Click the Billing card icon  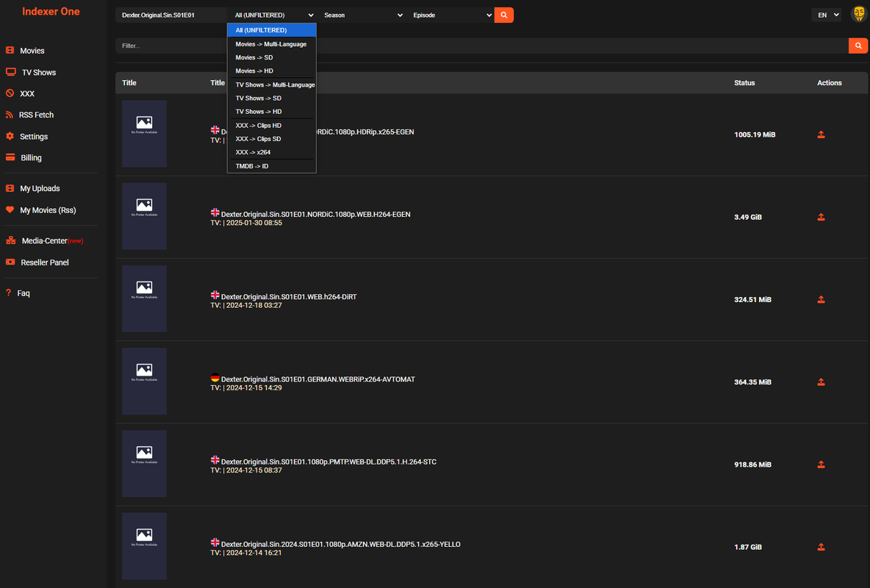(x=10, y=158)
